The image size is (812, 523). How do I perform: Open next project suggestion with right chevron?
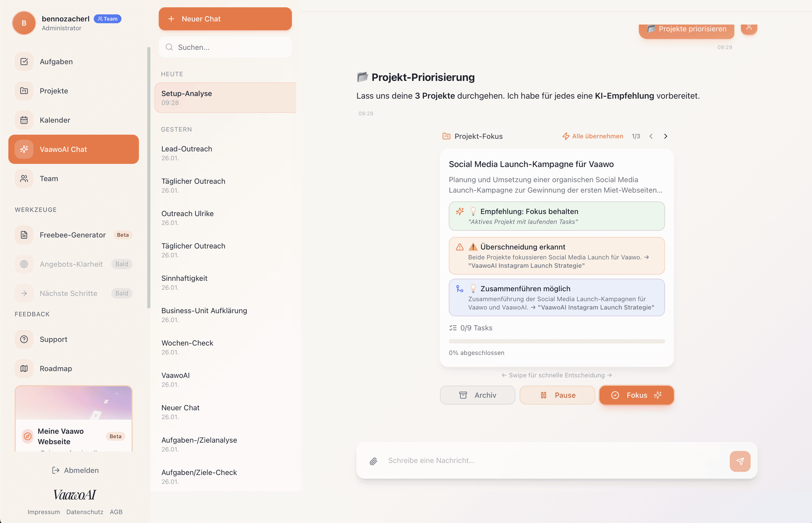(665, 136)
